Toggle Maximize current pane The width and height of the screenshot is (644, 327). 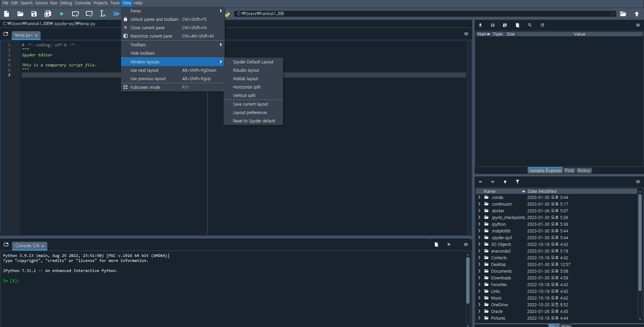click(173, 36)
